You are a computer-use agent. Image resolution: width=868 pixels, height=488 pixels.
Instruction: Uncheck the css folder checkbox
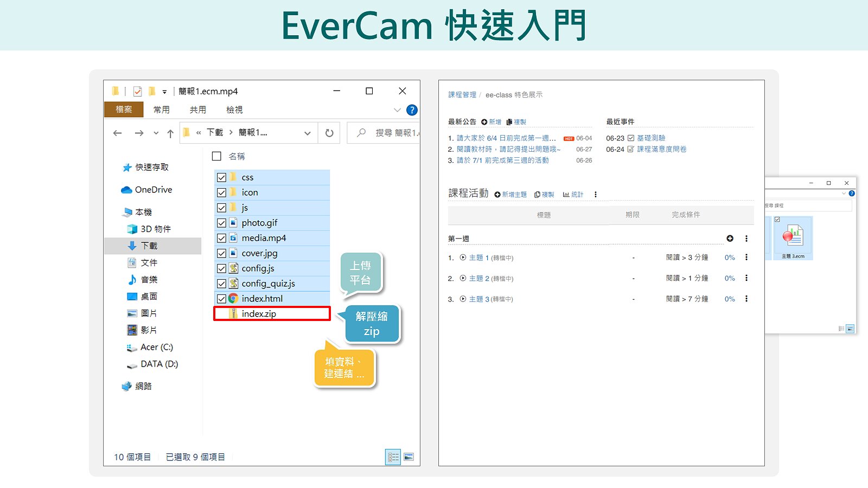pos(221,177)
